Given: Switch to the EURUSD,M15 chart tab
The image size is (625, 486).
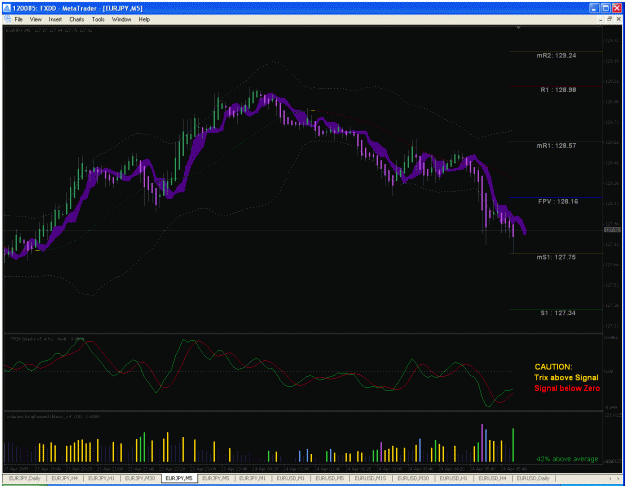Looking at the screenshot, I should (370, 478).
